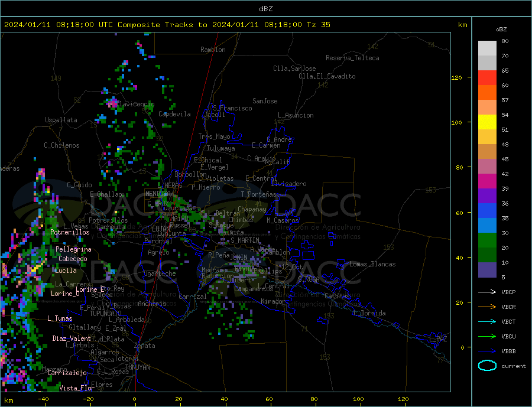Click the 'L_PAZ' map label

coord(438,339)
